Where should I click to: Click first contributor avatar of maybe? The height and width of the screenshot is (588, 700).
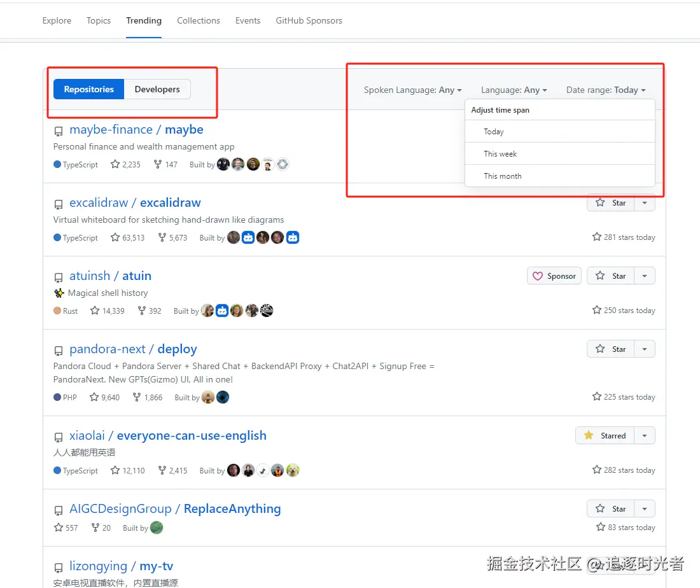(x=223, y=164)
